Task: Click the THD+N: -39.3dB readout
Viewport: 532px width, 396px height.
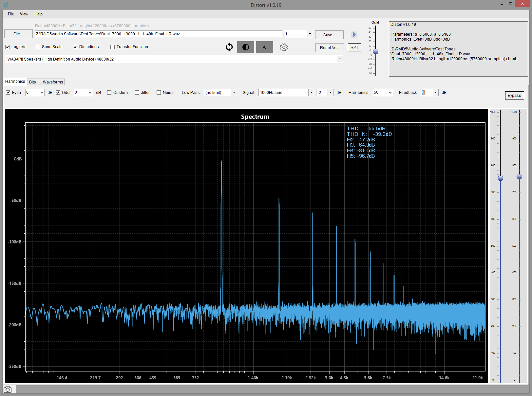Action: coord(369,134)
